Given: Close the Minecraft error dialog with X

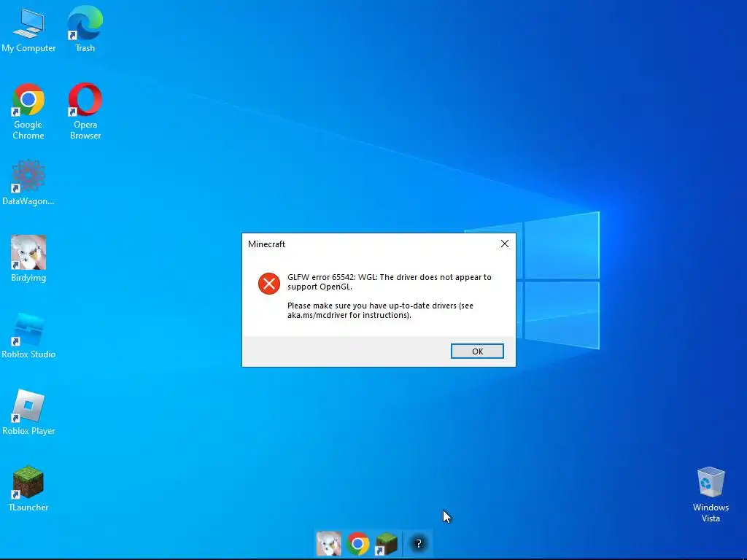Looking at the screenshot, I should tap(505, 244).
